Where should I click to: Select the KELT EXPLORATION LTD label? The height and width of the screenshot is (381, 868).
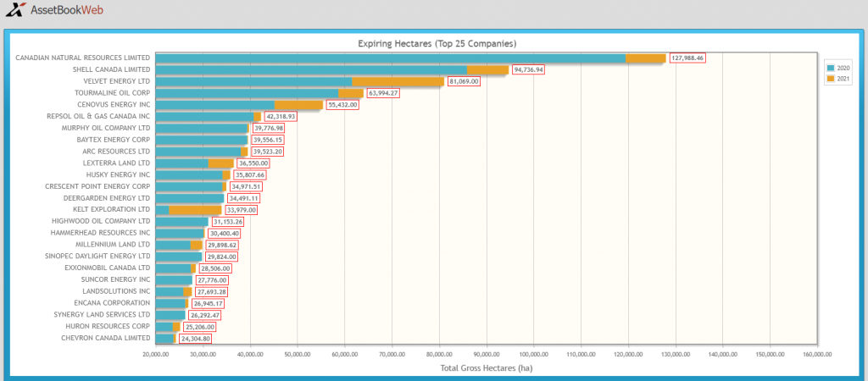(x=111, y=210)
